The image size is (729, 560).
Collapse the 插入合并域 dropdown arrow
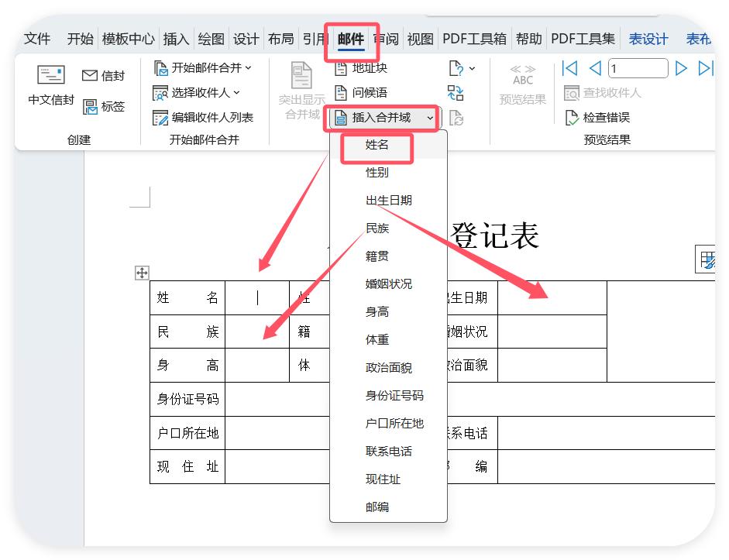click(430, 118)
